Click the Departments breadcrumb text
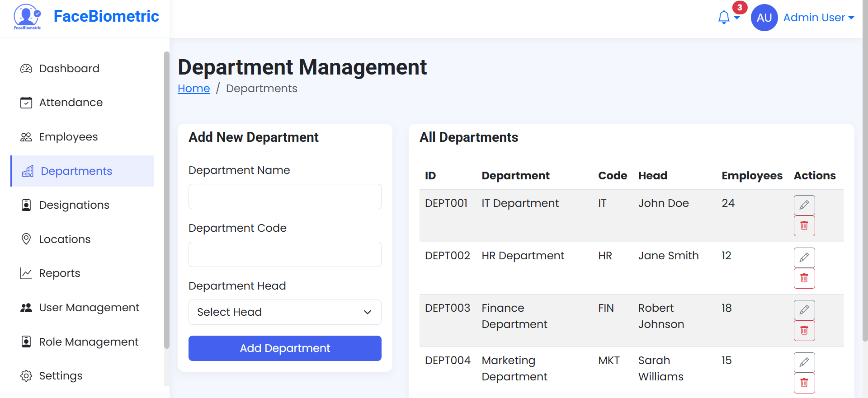This screenshot has height=398, width=868. pos(262,89)
